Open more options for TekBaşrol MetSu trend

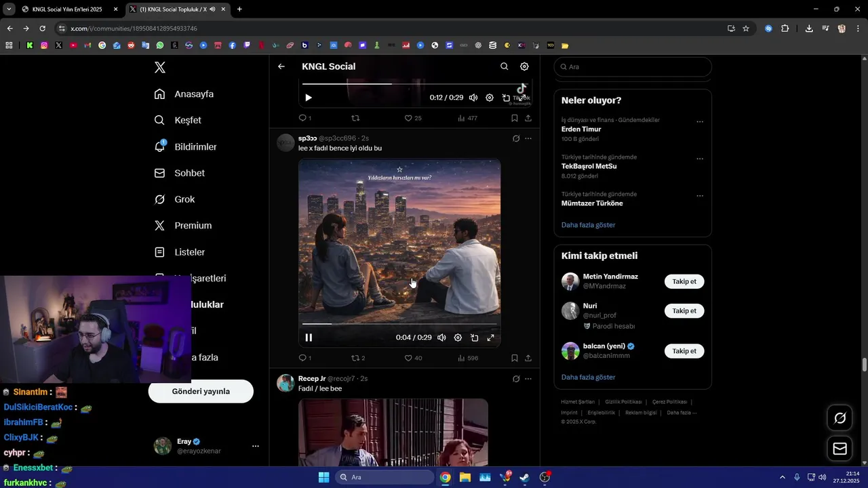pyautogui.click(x=700, y=159)
